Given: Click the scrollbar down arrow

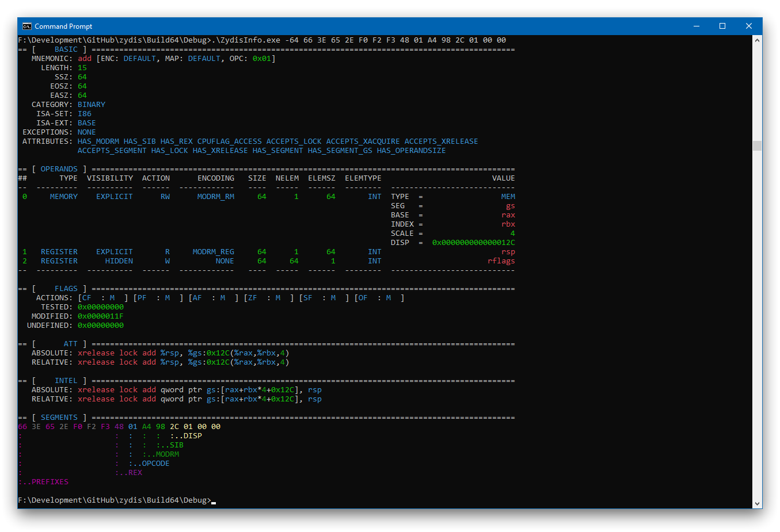Looking at the screenshot, I should [757, 504].
